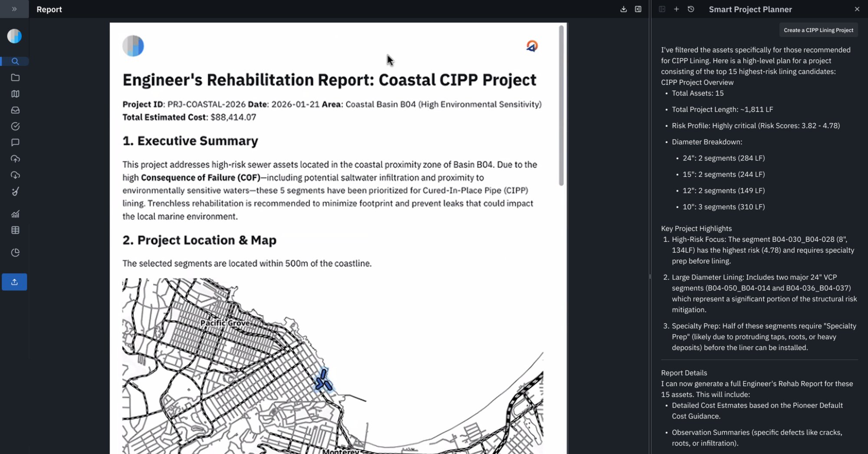Start a new chat with the plus icon
The image size is (868, 454).
click(x=676, y=9)
